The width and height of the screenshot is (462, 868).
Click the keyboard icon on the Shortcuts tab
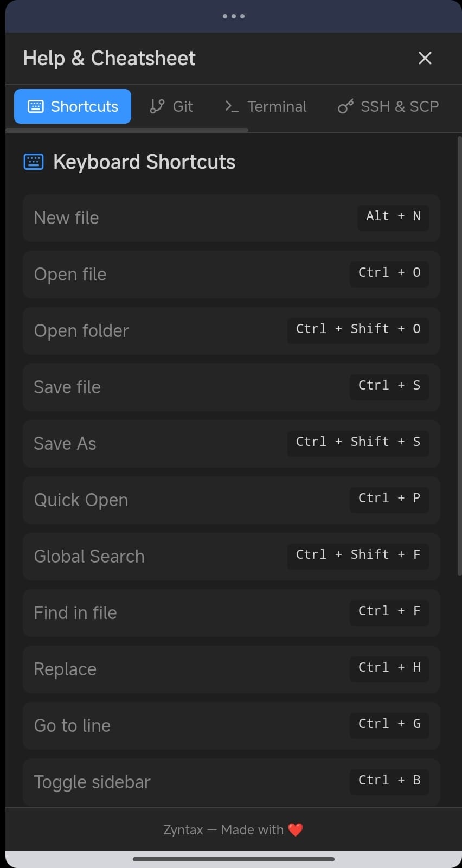click(x=36, y=106)
